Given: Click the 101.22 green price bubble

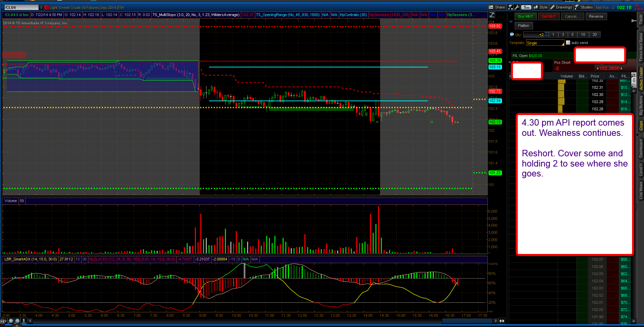Looking at the screenshot, I should (495, 173).
